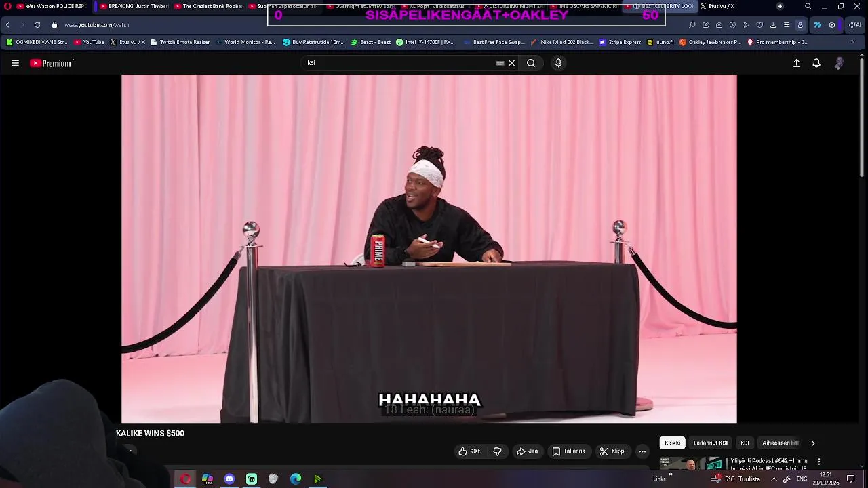Select the 'Kaikki' filter chip
The image size is (868, 488).
pos(672,443)
